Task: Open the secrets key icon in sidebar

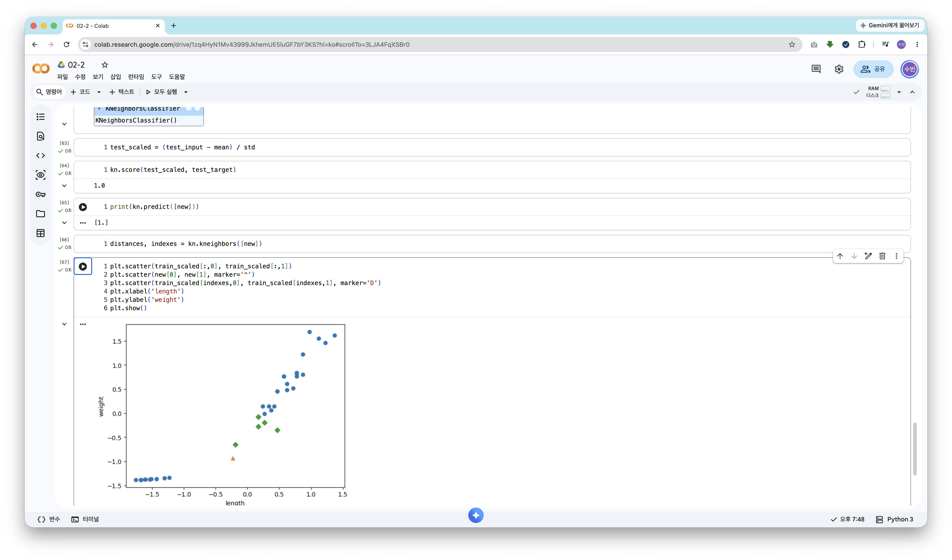Action: click(40, 195)
